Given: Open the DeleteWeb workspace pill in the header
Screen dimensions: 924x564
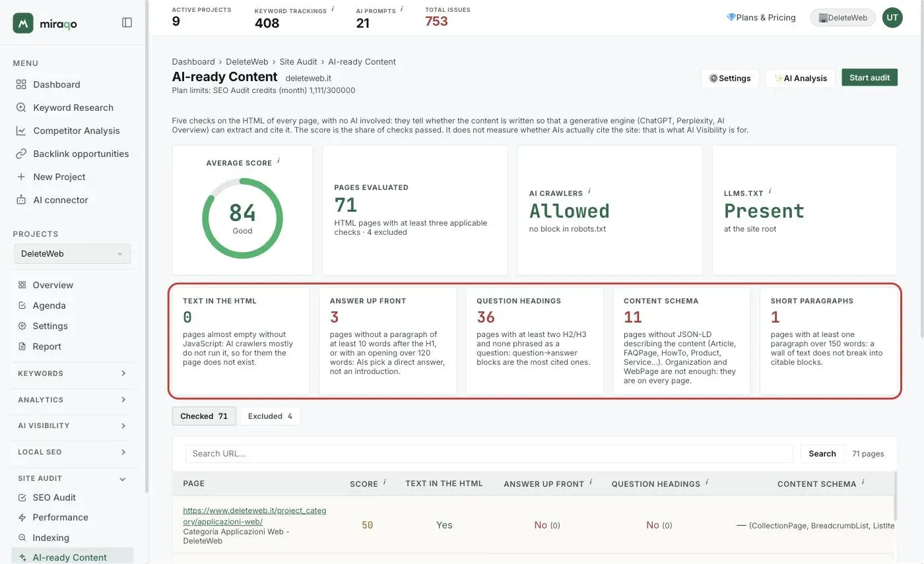Looking at the screenshot, I should click(x=843, y=18).
